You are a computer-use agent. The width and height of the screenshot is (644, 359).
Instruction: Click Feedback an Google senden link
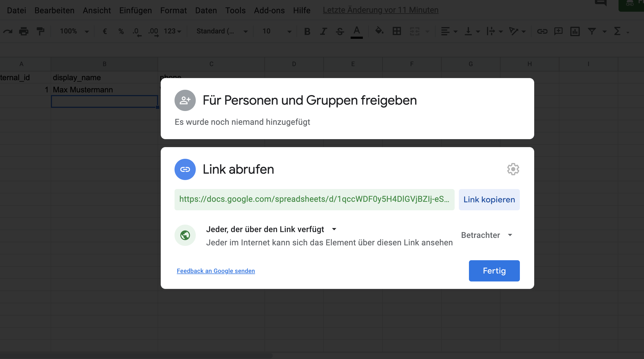216,271
